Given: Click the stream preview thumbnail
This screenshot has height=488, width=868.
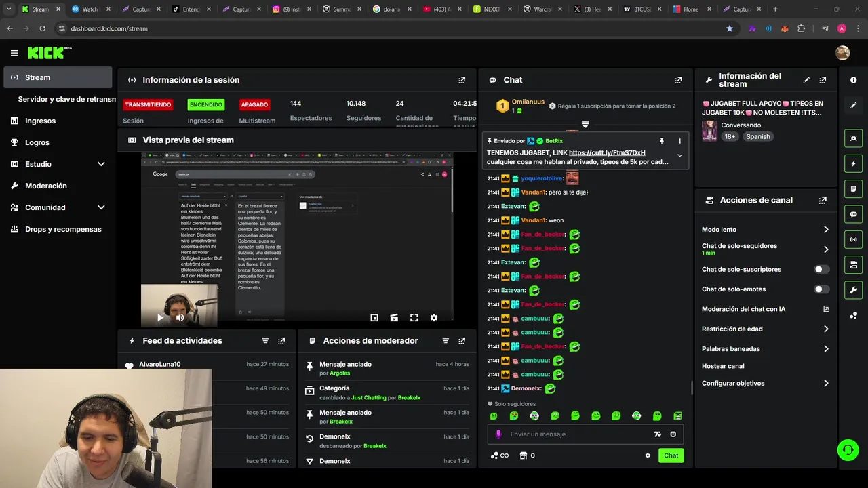Looking at the screenshot, I should [297, 239].
